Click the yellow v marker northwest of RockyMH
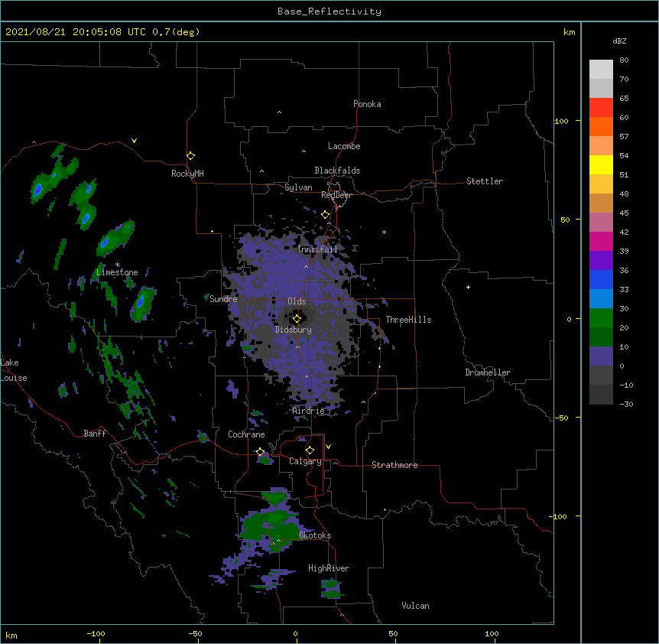The image size is (659, 644). [134, 141]
